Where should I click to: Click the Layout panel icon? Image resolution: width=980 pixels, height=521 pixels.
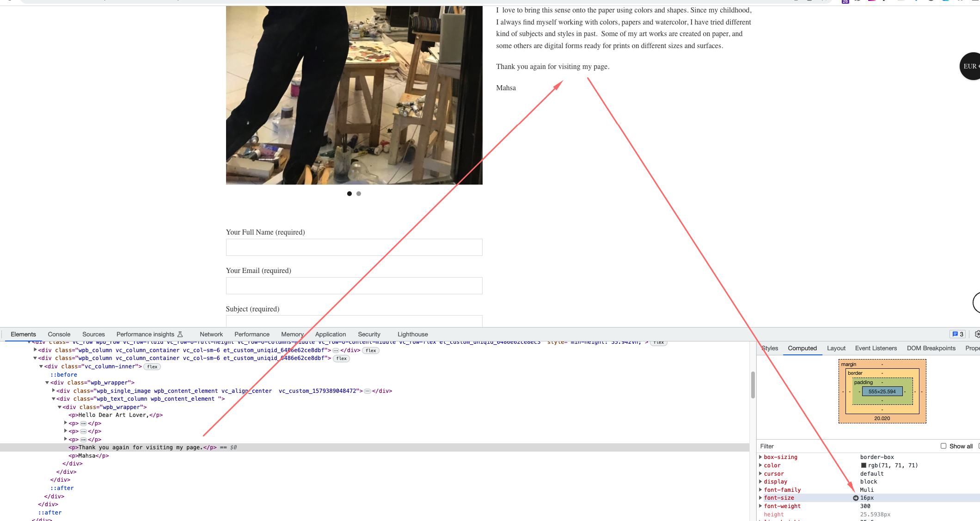(837, 348)
